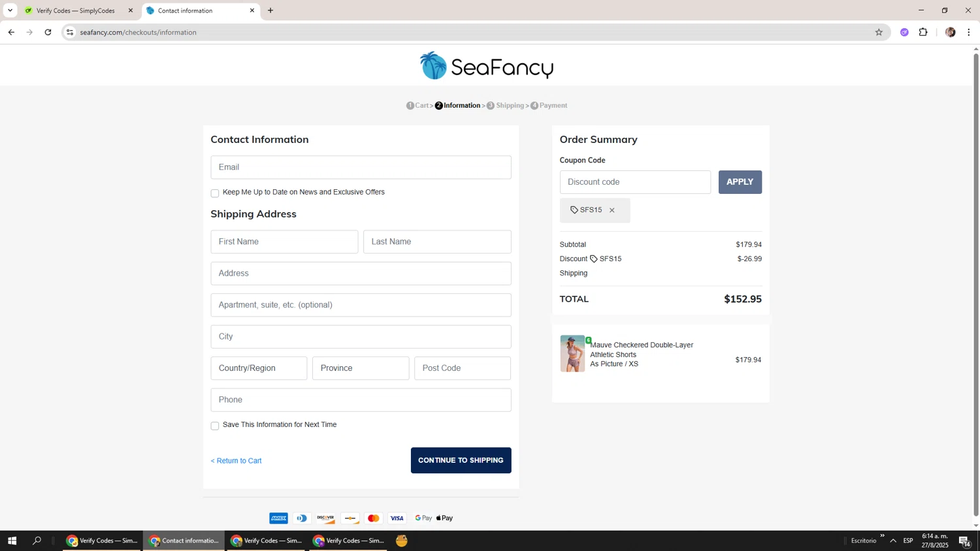Open the Chrome profile avatar
The image size is (980, 551).
tap(950, 32)
